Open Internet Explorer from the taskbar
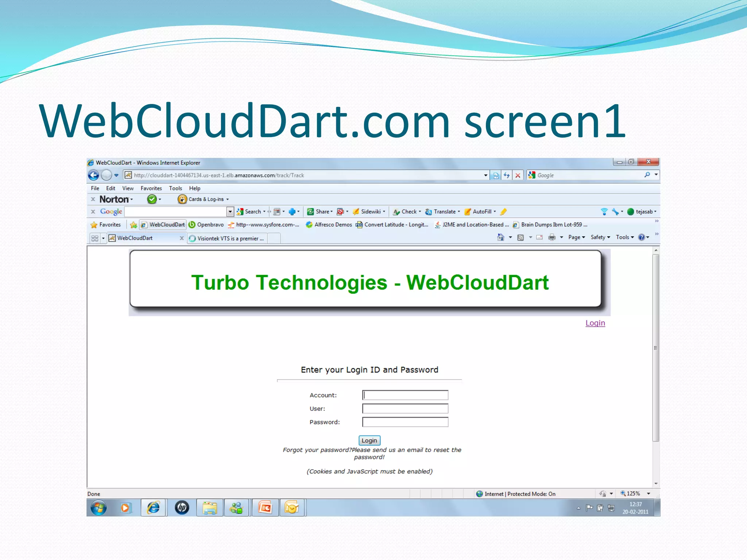The width and height of the screenshot is (747, 560). pyautogui.click(x=154, y=507)
